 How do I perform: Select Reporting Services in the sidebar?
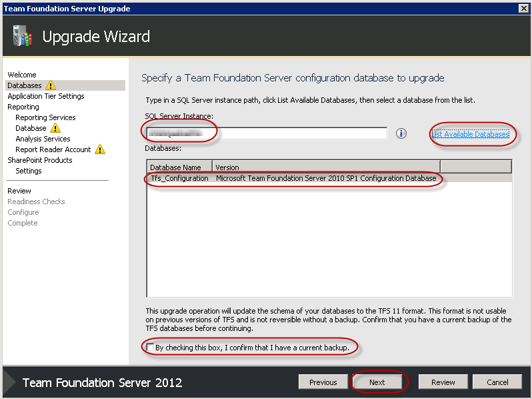tap(45, 117)
